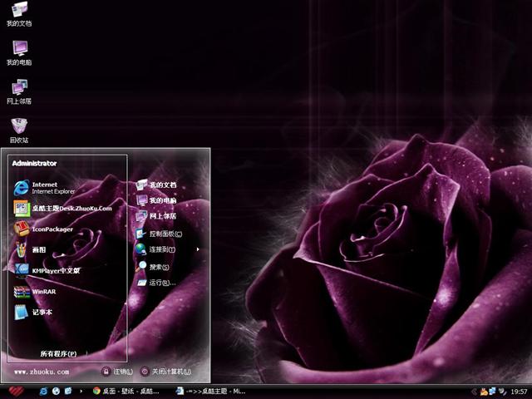Image resolution: width=532 pixels, height=399 pixels.
Task: Click the 注销(L) log off button
Action: pos(117,372)
